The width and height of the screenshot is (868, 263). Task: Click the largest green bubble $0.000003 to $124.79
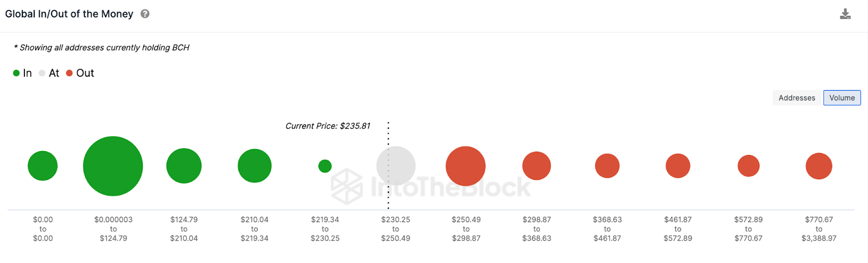(113, 166)
